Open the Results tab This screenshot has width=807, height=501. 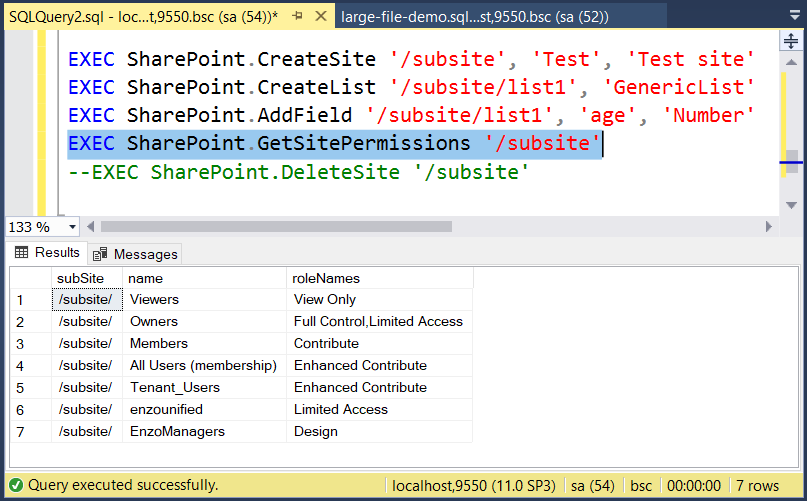(x=47, y=252)
